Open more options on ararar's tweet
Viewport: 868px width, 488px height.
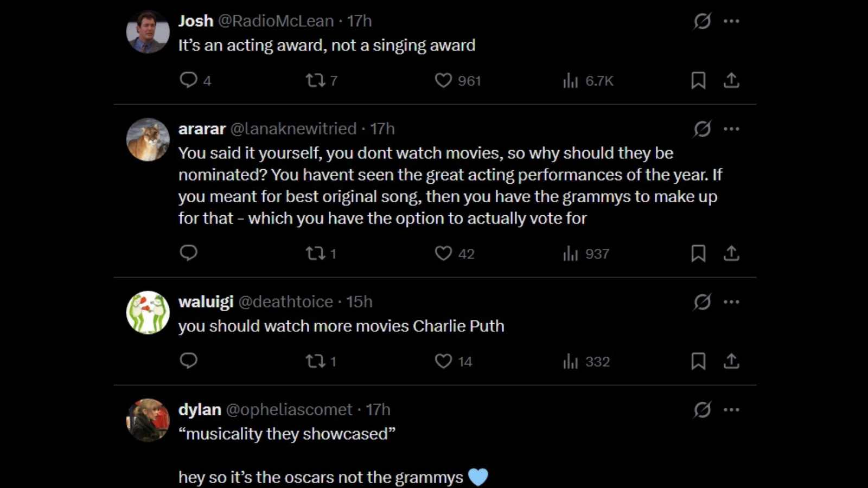[x=732, y=129]
